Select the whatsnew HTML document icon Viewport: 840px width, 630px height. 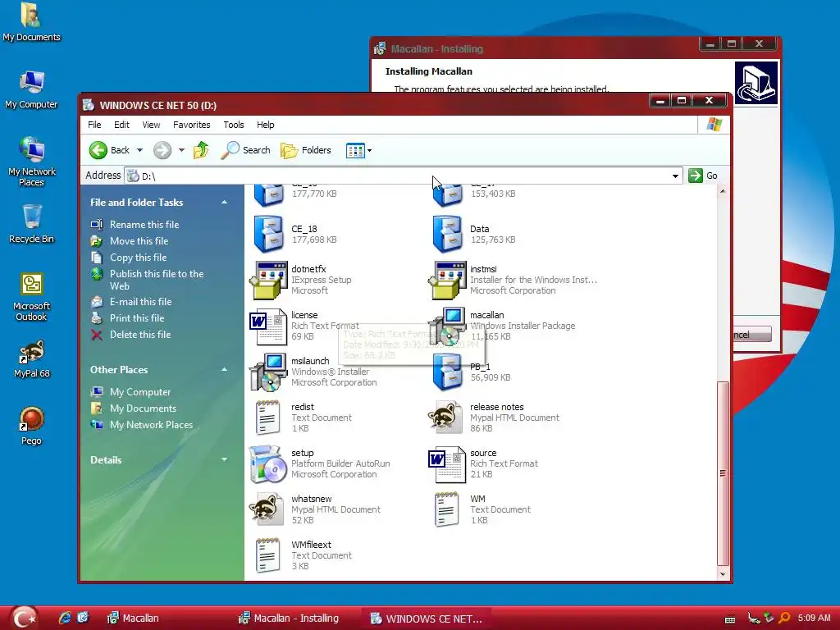click(x=267, y=509)
